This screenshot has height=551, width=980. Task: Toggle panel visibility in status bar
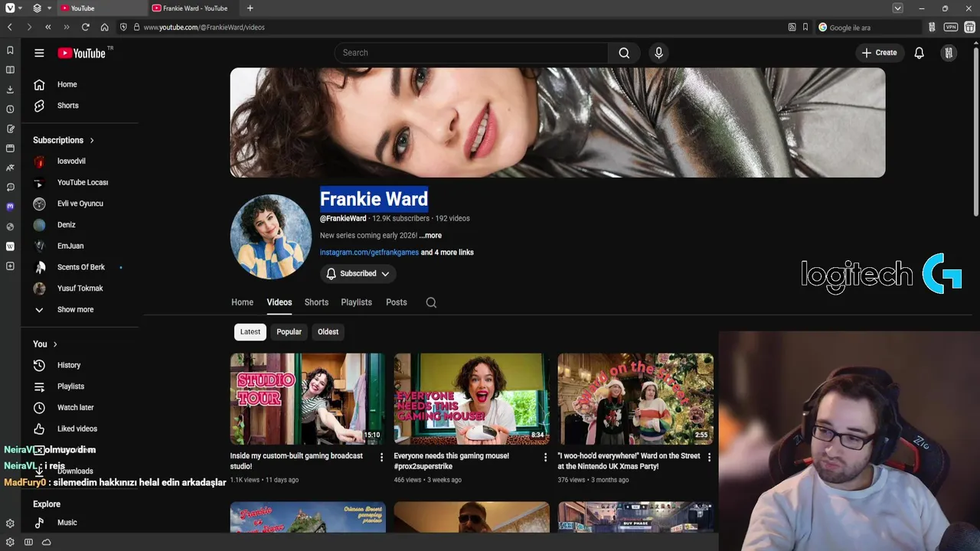point(28,542)
